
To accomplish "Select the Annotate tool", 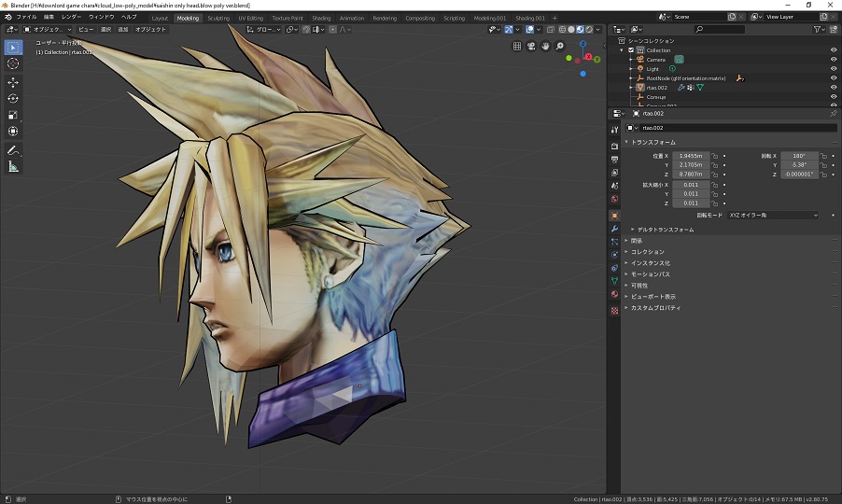I will [13, 150].
